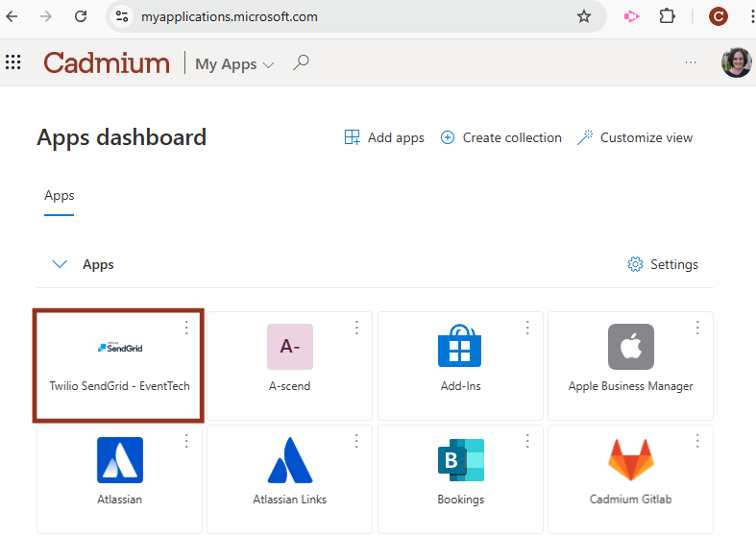This screenshot has width=756, height=537.
Task: Open the My Apps dropdown
Action: pyautogui.click(x=234, y=64)
